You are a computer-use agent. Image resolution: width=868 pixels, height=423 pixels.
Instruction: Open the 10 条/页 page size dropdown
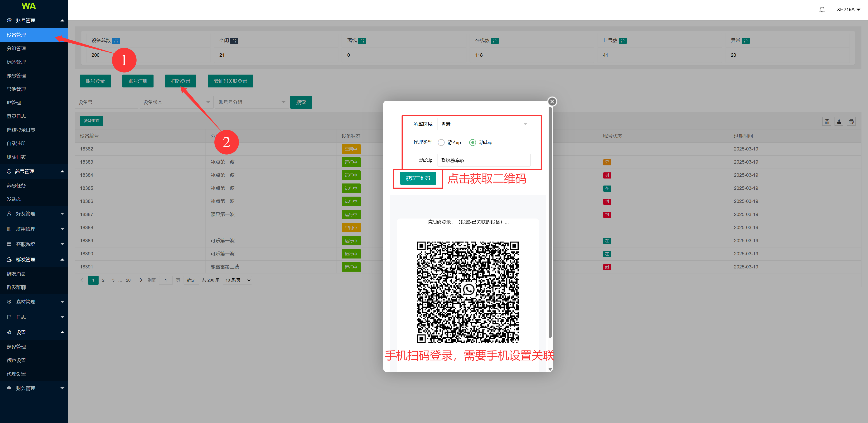click(x=238, y=280)
